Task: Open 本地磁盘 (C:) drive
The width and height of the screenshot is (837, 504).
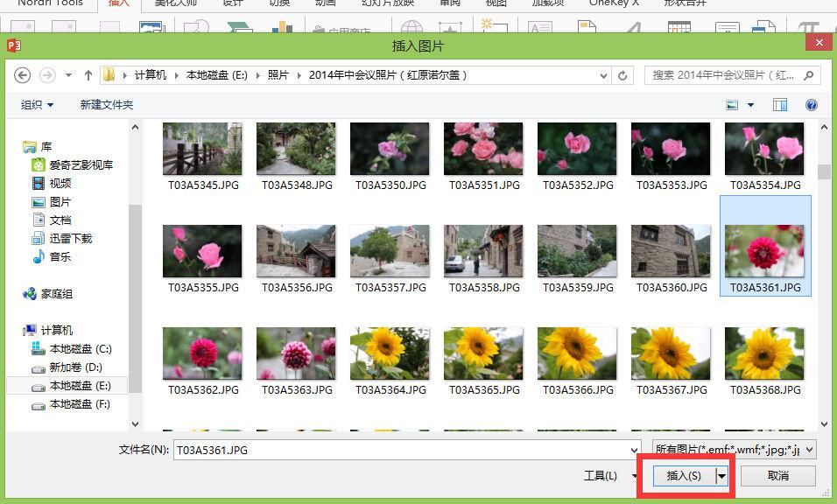Action: coord(80,349)
